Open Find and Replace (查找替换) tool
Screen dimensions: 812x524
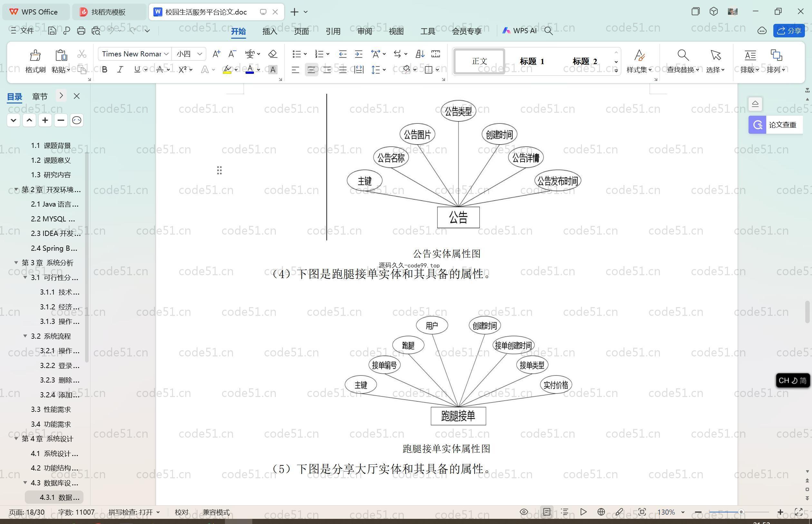(683, 61)
